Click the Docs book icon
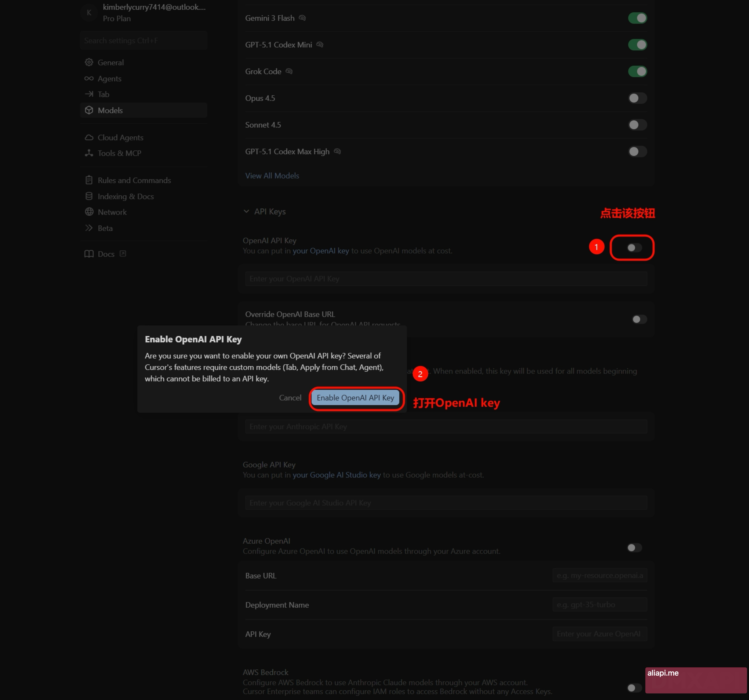The height and width of the screenshot is (700, 749). pyautogui.click(x=89, y=254)
